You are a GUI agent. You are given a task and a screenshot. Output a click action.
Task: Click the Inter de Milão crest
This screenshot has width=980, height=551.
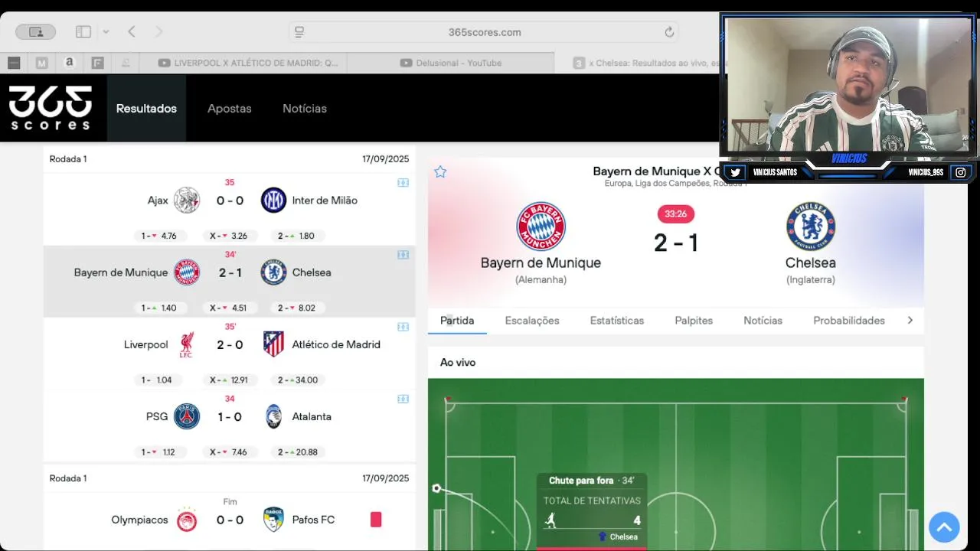click(x=273, y=201)
